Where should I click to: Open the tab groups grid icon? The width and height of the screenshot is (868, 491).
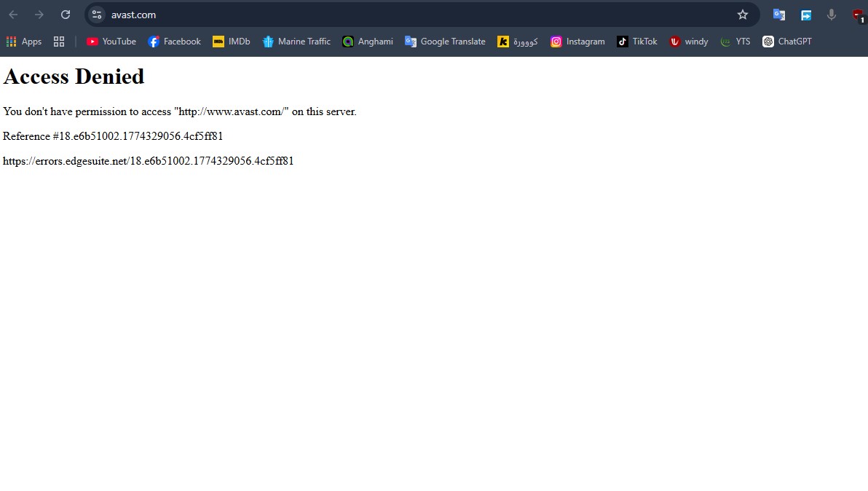[59, 42]
